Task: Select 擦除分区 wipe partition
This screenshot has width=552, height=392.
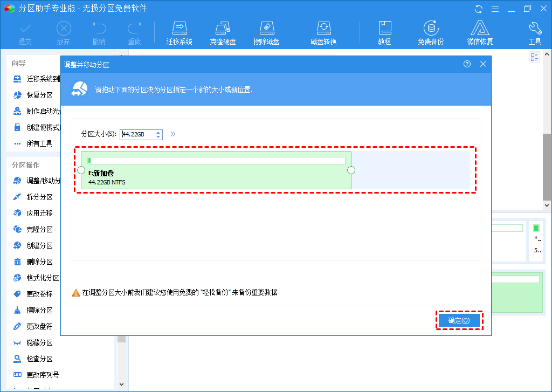Action: pos(33,310)
